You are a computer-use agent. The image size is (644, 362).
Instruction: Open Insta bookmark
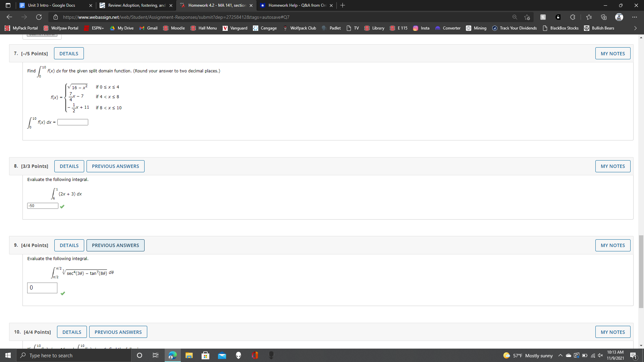pos(421,28)
